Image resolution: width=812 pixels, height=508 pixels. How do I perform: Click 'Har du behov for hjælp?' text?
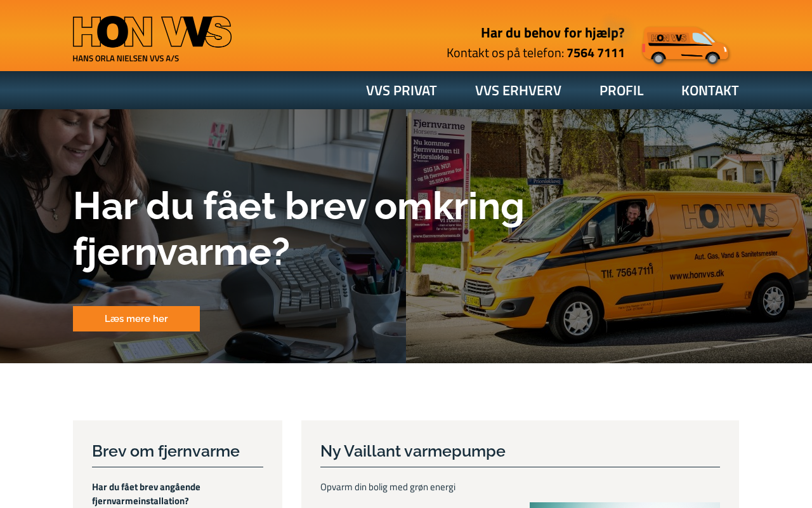tap(553, 32)
